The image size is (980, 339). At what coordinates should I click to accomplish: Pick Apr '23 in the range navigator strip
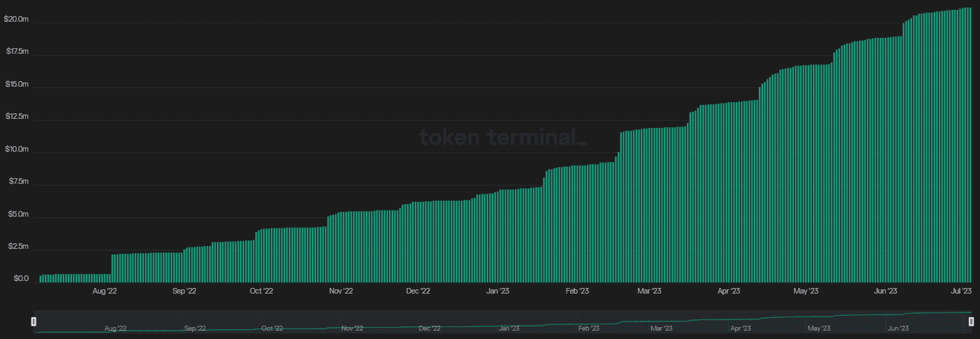pos(741,328)
